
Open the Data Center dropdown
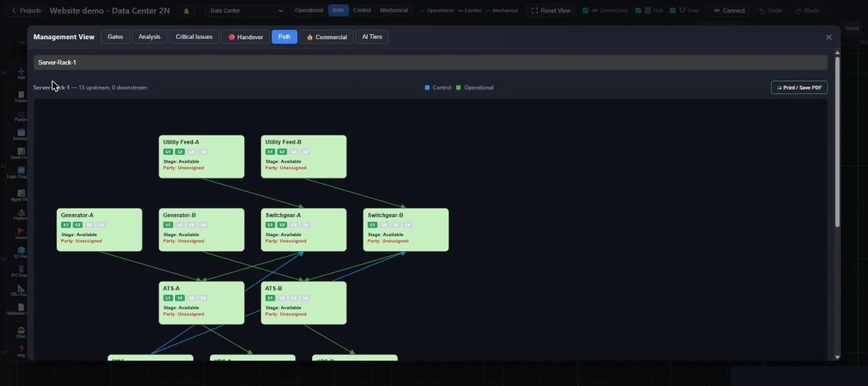pos(245,11)
